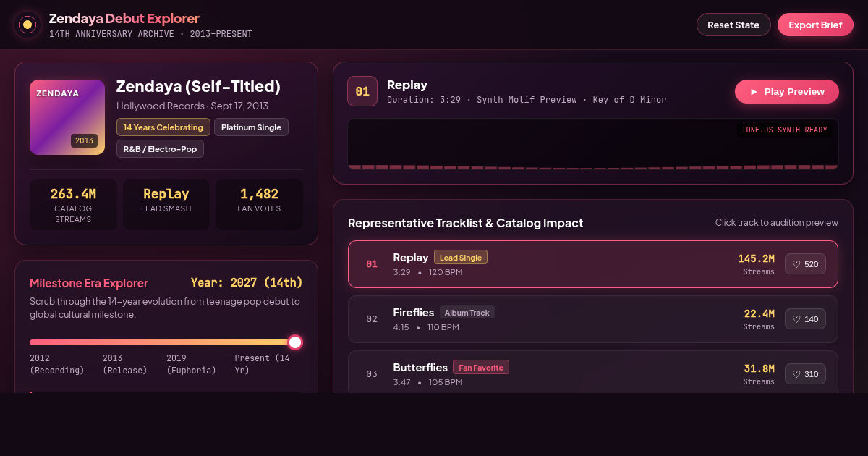Viewport: 868px width, 456px height.
Task: Click the Milestone Era Explorer heading
Action: pyautogui.click(x=89, y=283)
